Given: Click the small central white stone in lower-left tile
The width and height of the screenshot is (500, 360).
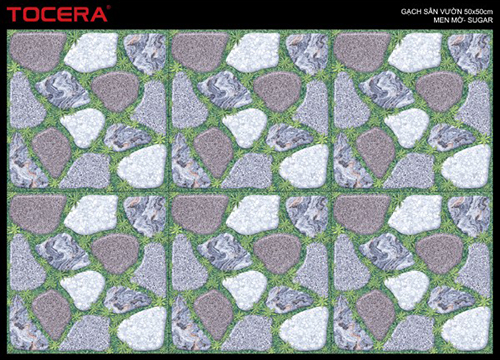Looking at the screenshot, I should click(83, 290).
